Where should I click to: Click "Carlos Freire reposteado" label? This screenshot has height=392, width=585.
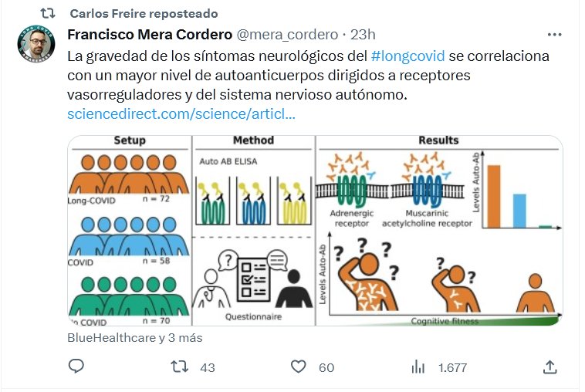point(144,14)
